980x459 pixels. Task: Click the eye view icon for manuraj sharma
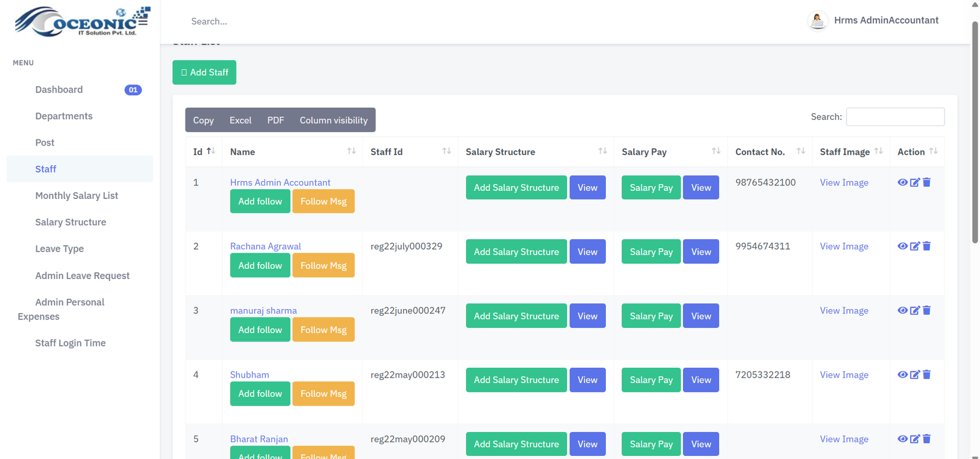902,310
